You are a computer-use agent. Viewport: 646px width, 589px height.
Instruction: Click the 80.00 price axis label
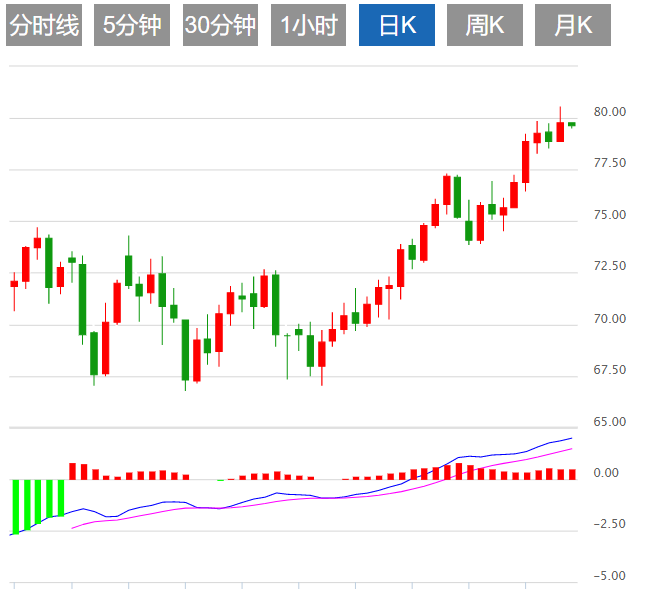pos(610,111)
